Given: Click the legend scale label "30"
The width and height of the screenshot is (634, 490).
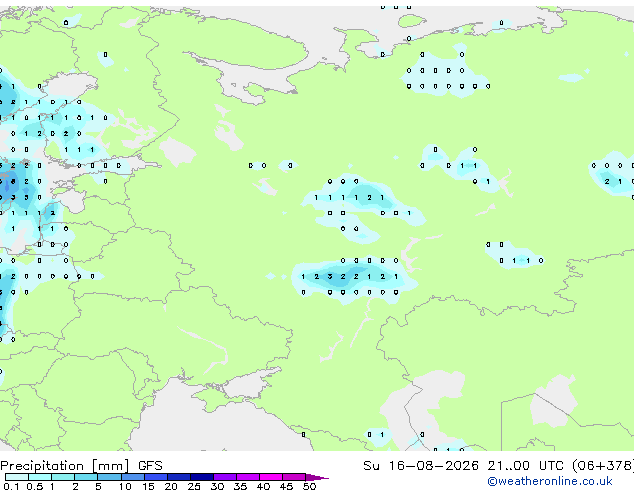Looking at the screenshot, I should click(217, 486).
